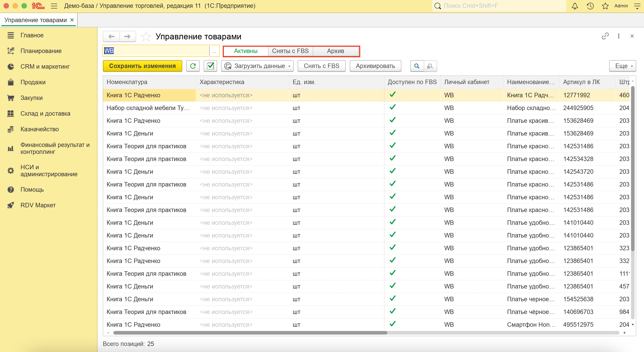Click the Архивировать button

(x=375, y=66)
